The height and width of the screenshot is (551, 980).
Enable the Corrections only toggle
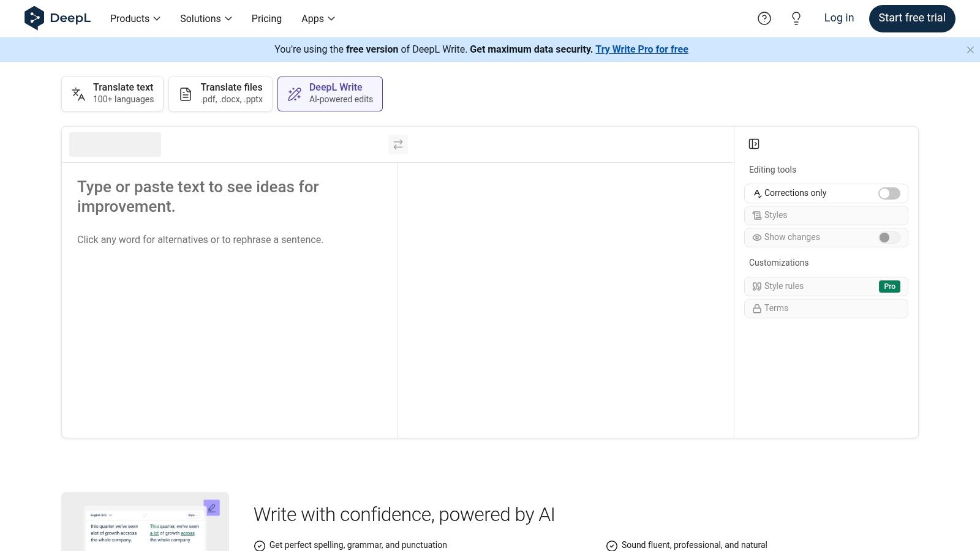point(888,193)
